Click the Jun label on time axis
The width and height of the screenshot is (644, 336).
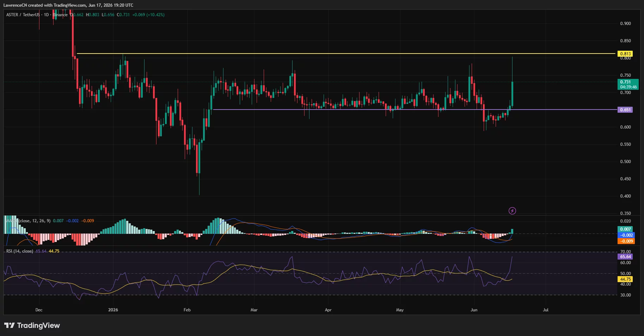(x=474, y=310)
